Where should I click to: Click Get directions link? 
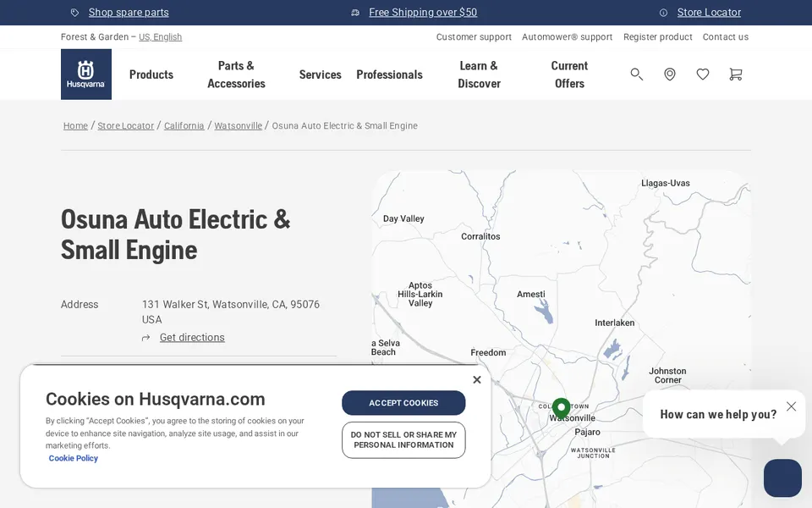(x=192, y=338)
